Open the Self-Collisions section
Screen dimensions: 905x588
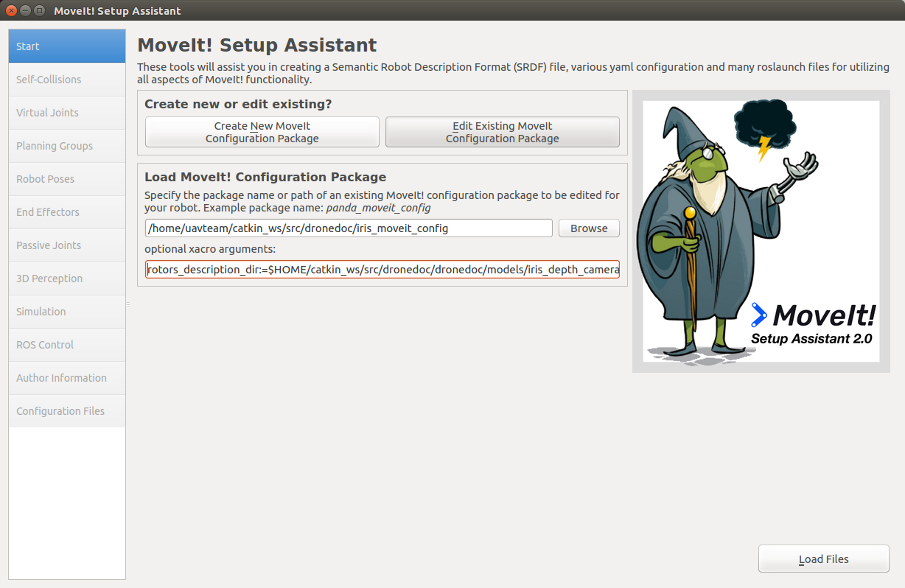[x=67, y=80]
